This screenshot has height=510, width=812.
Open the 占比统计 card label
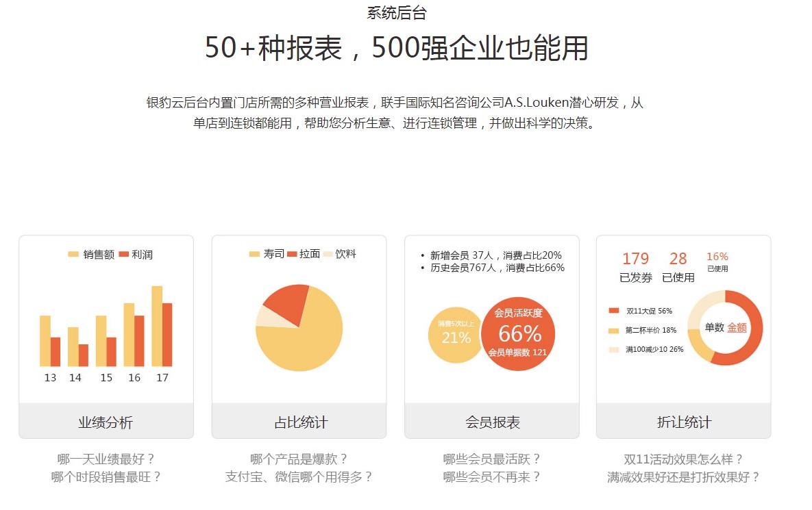pos(299,422)
